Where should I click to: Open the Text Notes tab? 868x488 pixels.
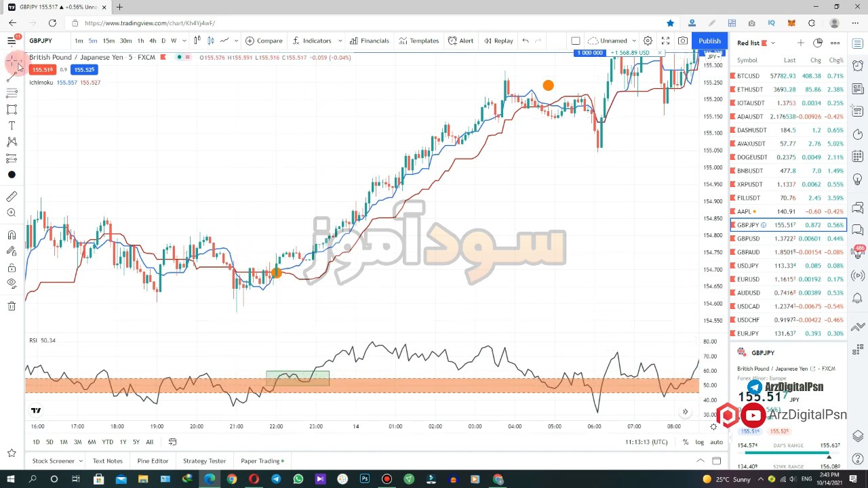[108, 461]
